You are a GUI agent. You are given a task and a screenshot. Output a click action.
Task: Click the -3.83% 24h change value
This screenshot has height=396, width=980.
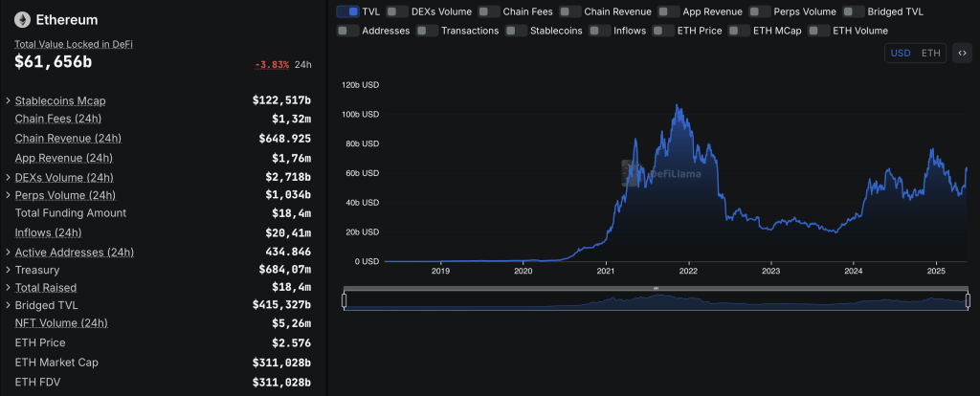click(x=272, y=64)
